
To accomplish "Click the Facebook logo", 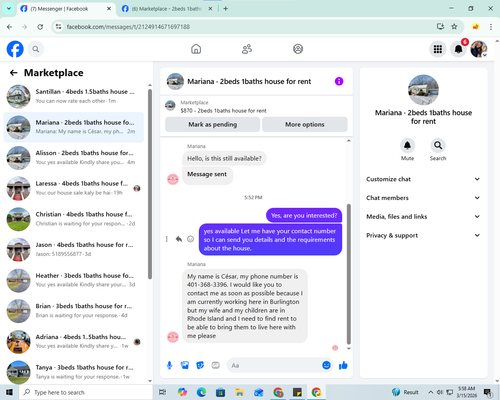I will (15, 49).
